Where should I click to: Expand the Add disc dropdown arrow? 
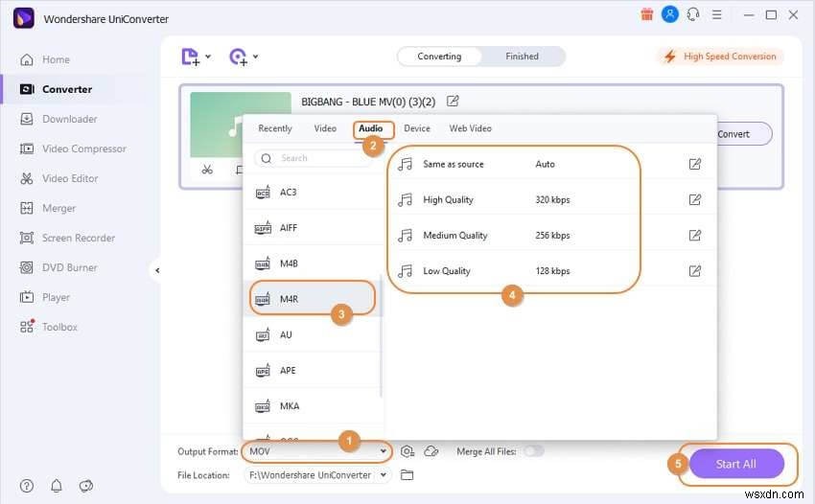[256, 57]
